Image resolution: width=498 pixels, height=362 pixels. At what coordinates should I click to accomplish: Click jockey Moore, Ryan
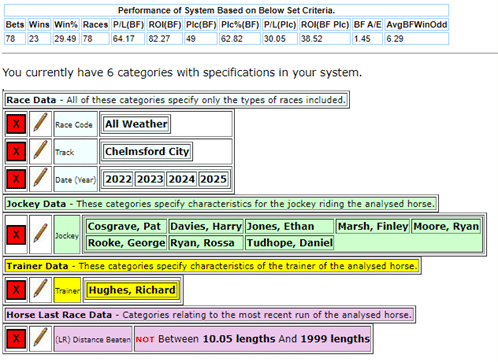click(x=446, y=226)
